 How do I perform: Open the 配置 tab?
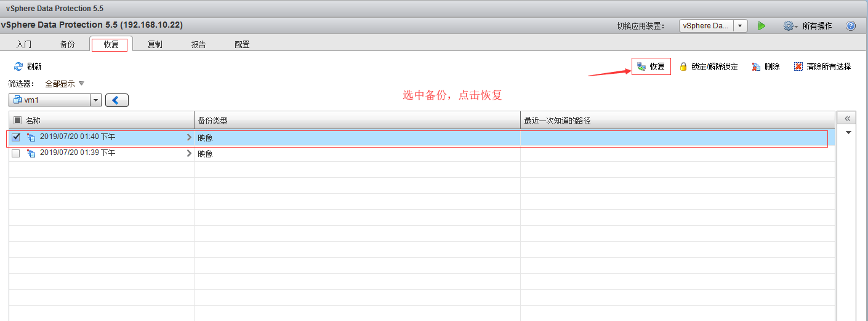coord(242,44)
